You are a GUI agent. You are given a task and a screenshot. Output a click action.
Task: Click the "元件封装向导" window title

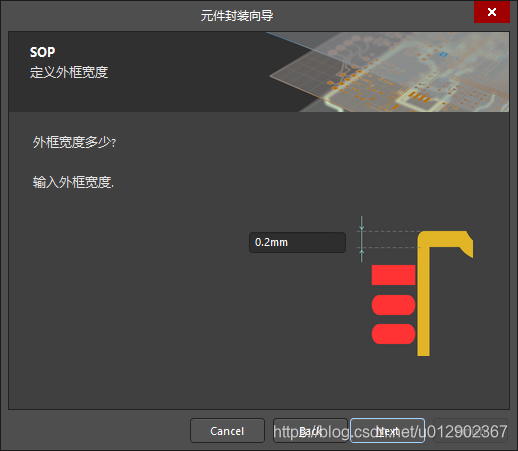click(x=237, y=15)
